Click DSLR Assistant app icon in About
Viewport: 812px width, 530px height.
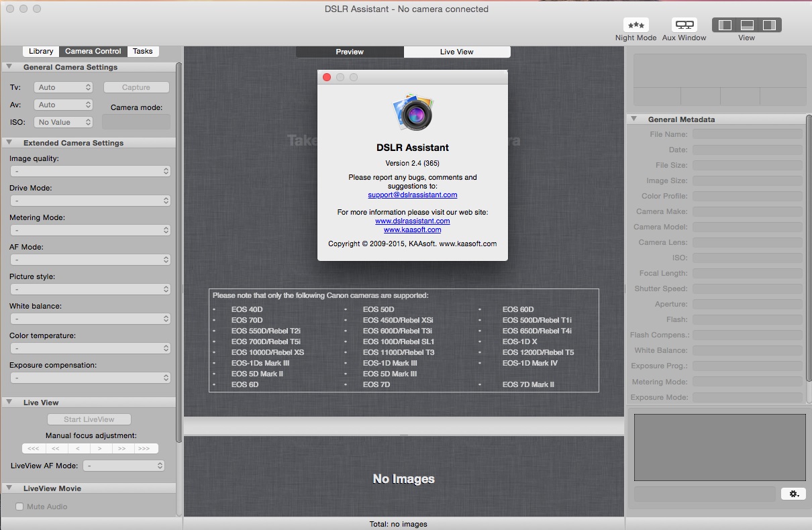pyautogui.click(x=413, y=113)
